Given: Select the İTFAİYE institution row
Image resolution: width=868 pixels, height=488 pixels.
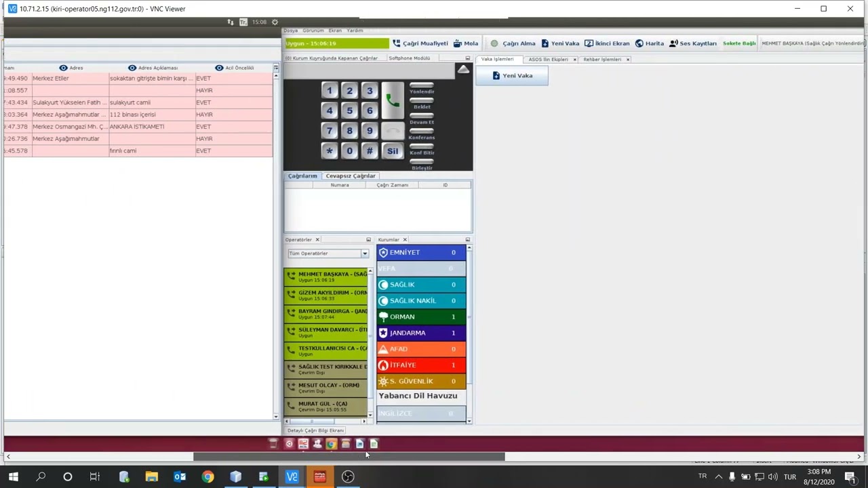Looking at the screenshot, I should pos(421,365).
